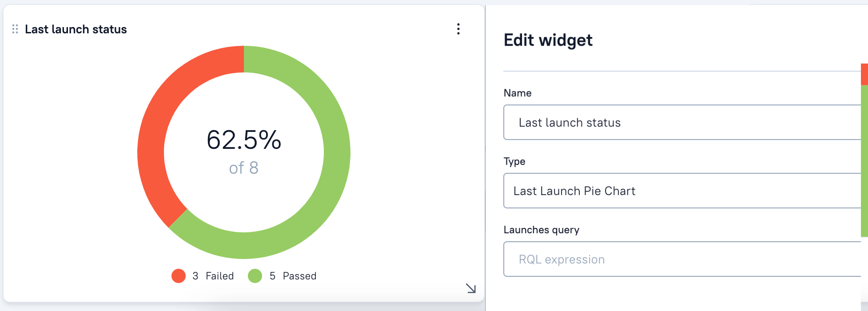
Task: Click the red Failed legend circle
Action: point(179,276)
